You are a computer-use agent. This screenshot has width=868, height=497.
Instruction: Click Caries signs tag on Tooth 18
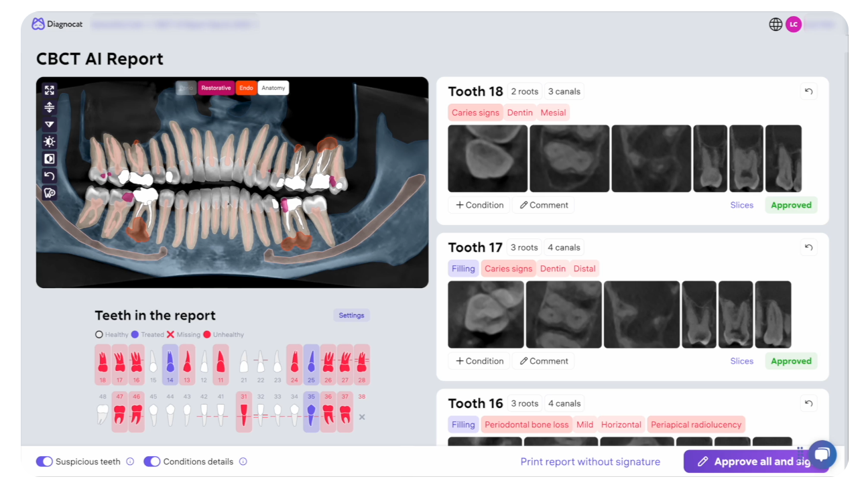tap(475, 113)
